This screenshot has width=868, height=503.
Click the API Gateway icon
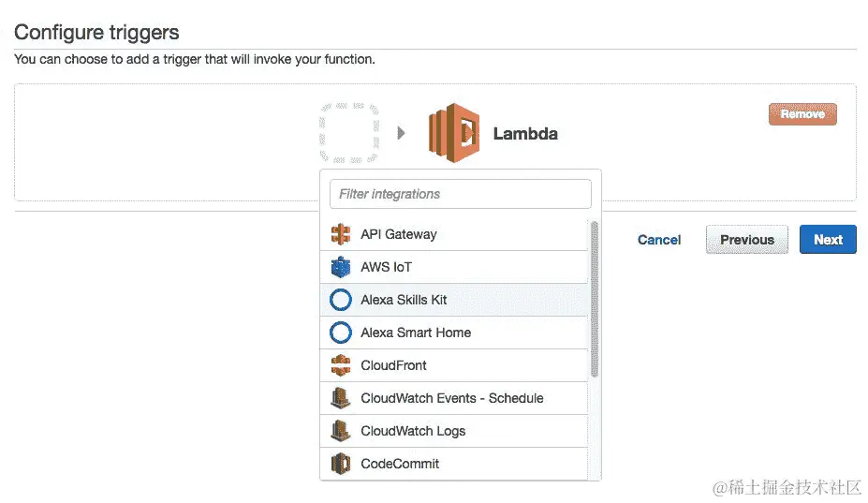(341, 234)
